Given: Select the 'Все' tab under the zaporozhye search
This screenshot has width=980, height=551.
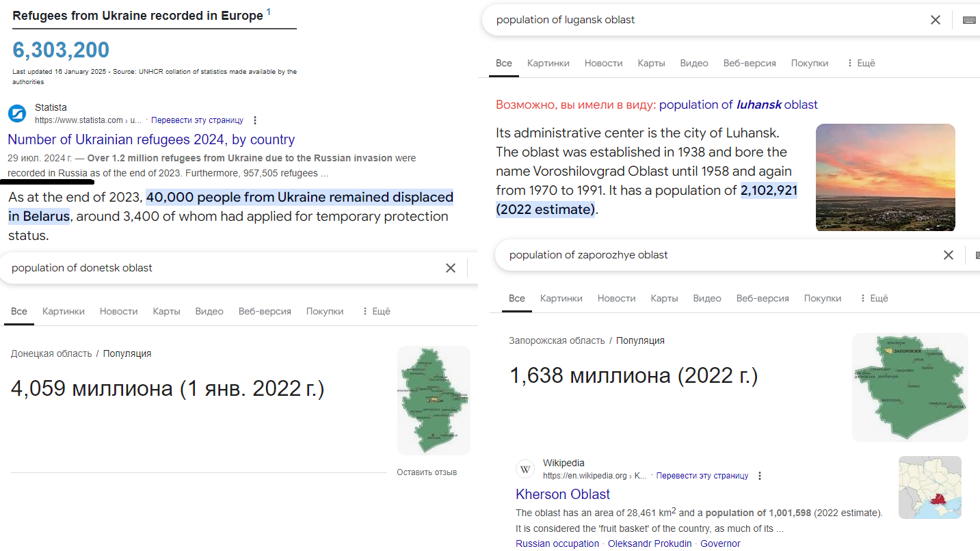Looking at the screenshot, I should (517, 298).
